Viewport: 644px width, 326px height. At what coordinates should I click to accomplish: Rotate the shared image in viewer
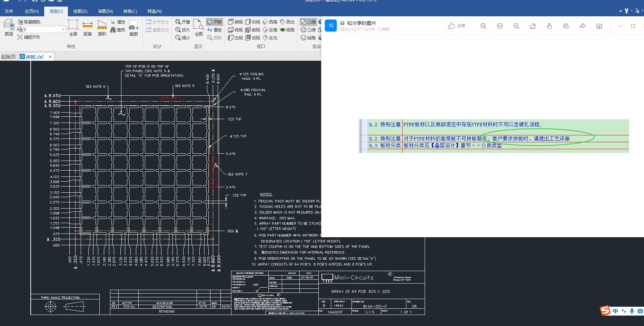533,26
